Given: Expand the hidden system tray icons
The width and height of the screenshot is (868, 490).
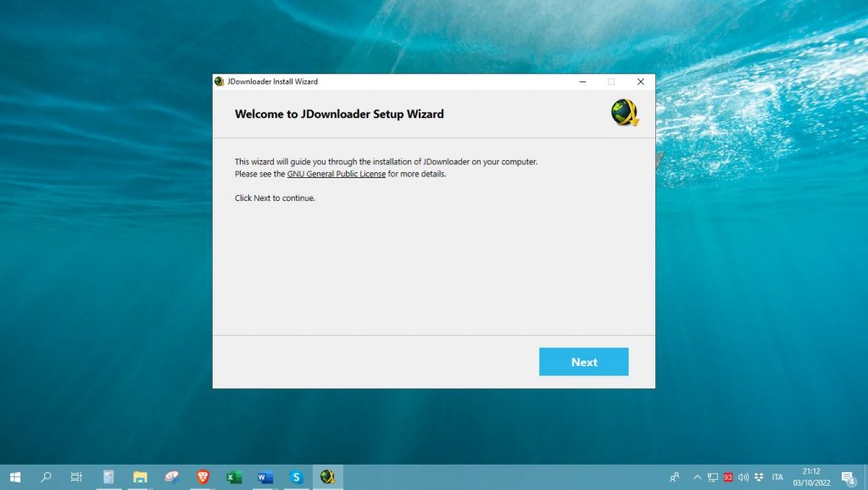Looking at the screenshot, I should click(698, 477).
